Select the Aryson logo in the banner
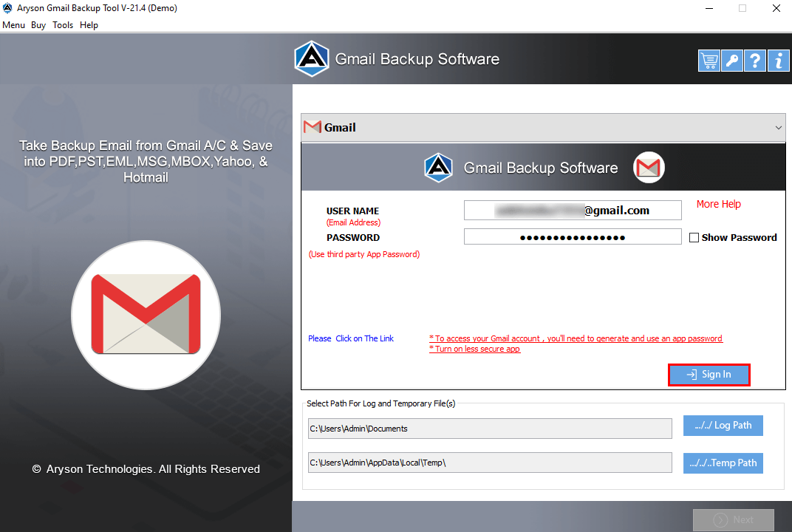The width and height of the screenshot is (792, 532). (311, 59)
